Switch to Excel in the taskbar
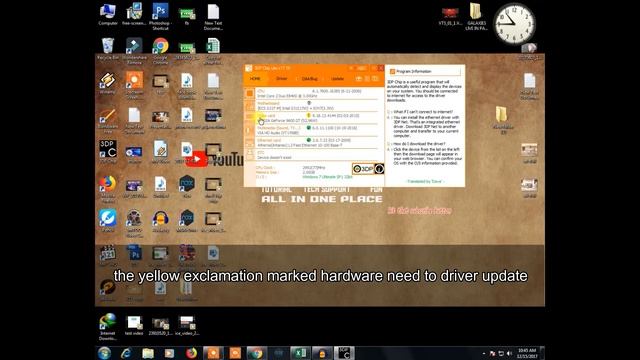The image size is (640, 360). 300,353
